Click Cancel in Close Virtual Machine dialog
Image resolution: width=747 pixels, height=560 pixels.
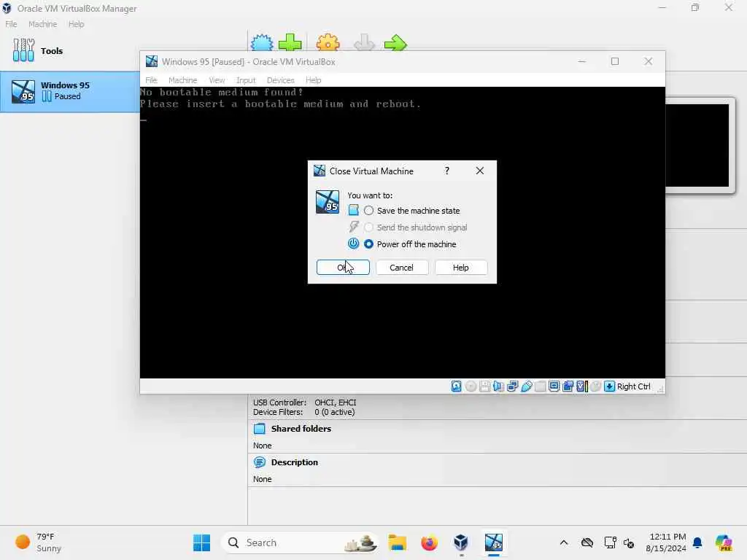click(x=402, y=267)
